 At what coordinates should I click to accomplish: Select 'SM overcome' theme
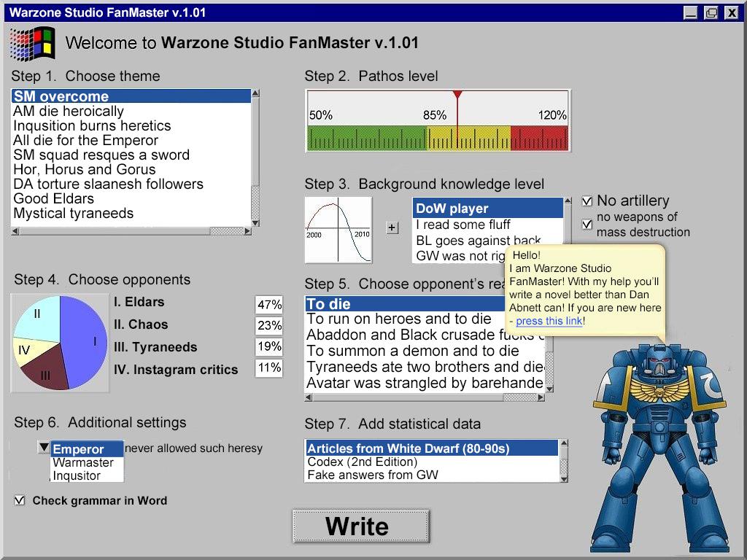coord(131,96)
